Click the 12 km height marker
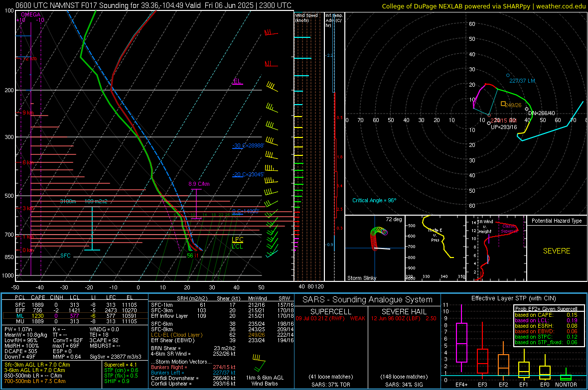Image resolution: width=588 pixels, height=390 pixels. [29, 59]
